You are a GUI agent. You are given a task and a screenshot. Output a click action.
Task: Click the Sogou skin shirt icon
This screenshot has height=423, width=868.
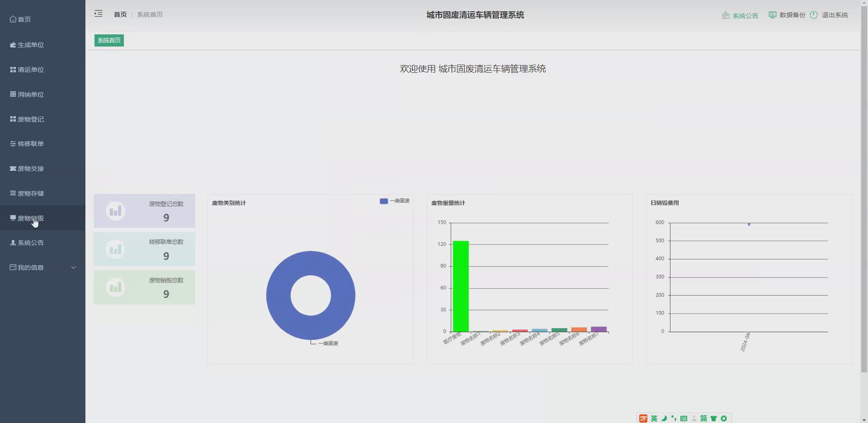click(713, 418)
